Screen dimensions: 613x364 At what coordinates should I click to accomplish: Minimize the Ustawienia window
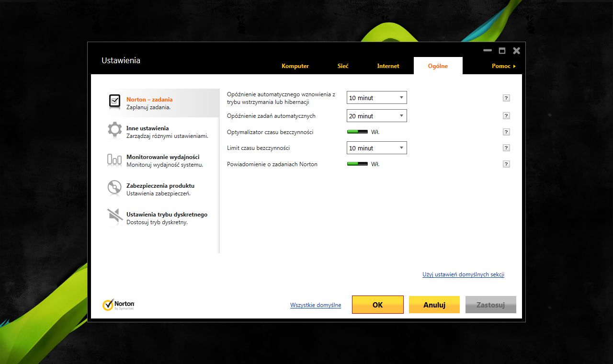click(x=488, y=50)
